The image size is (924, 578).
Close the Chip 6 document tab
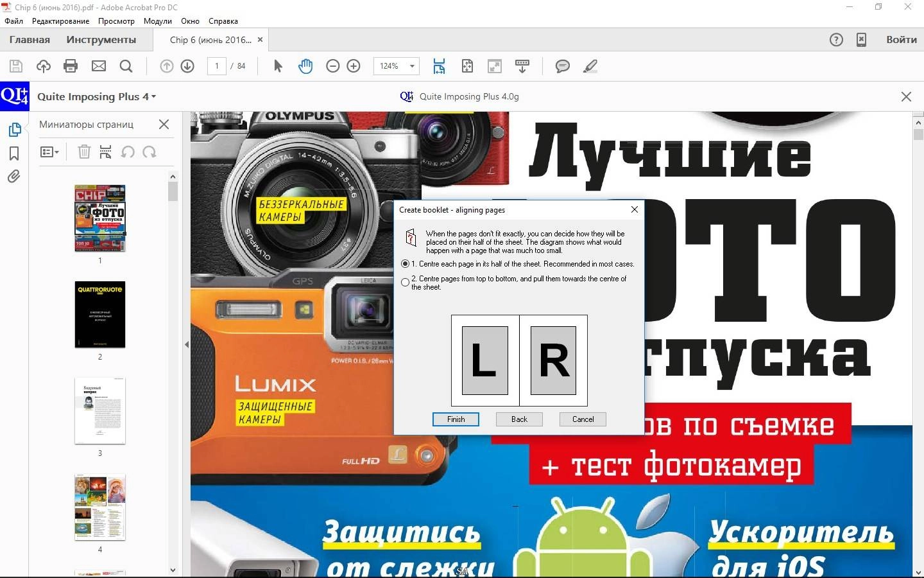tap(260, 40)
